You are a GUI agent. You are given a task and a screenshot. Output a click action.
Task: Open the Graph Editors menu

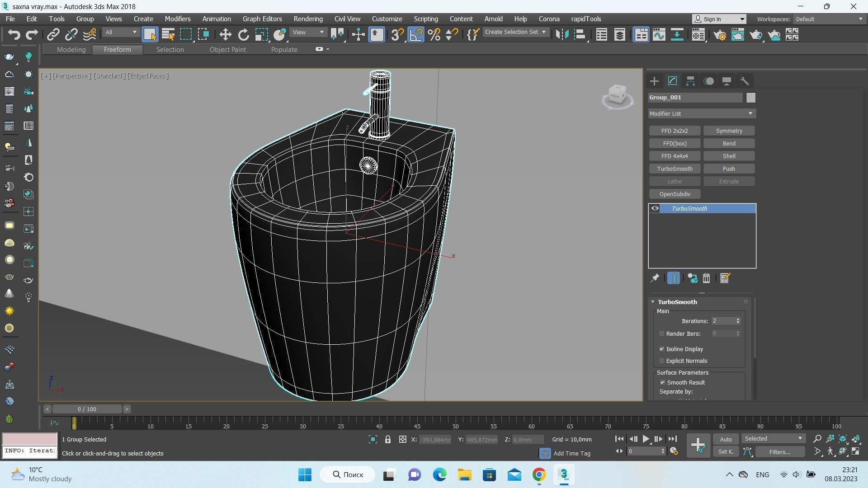click(x=262, y=19)
